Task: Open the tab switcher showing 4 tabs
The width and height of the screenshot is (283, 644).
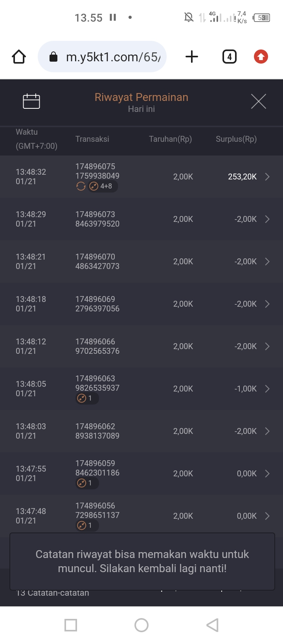Action: pos(230,57)
